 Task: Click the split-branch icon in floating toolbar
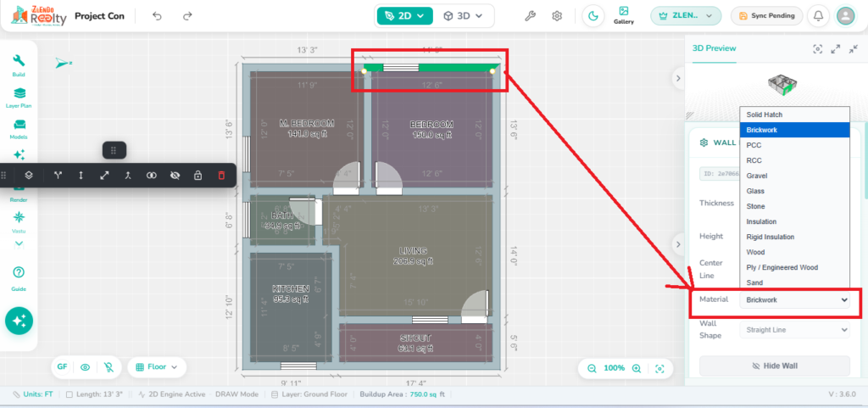click(x=58, y=175)
